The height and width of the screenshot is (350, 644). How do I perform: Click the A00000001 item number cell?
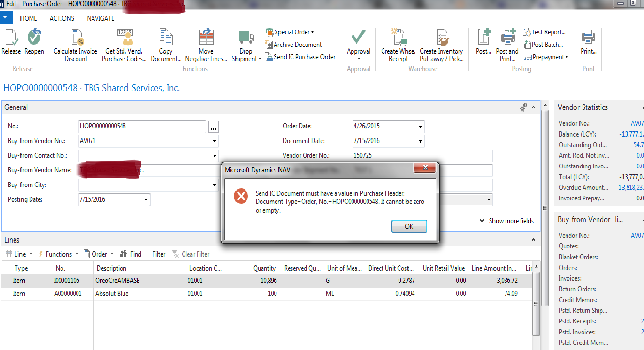pyautogui.click(x=68, y=294)
